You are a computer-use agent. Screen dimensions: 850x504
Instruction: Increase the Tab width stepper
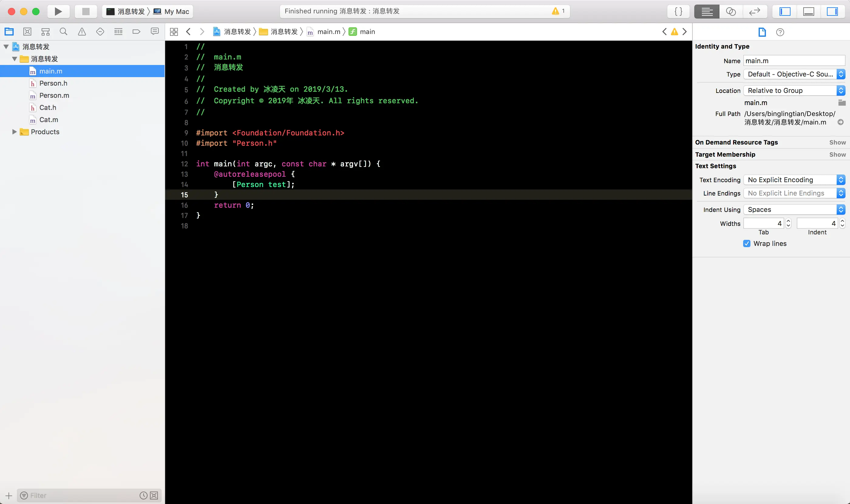pos(788,221)
